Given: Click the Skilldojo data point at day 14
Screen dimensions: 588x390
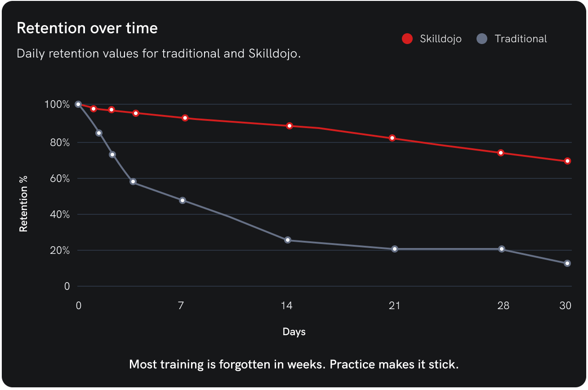Looking at the screenshot, I should click(x=290, y=126).
